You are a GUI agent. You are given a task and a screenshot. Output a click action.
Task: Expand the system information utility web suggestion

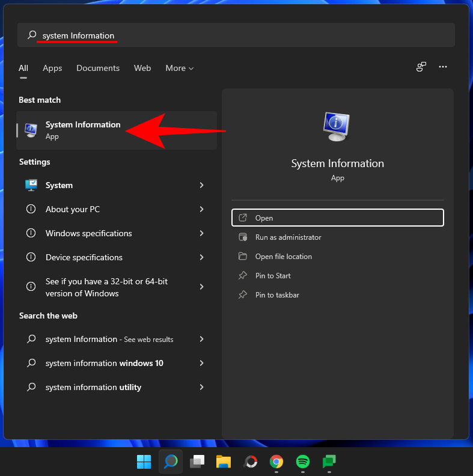pos(202,387)
